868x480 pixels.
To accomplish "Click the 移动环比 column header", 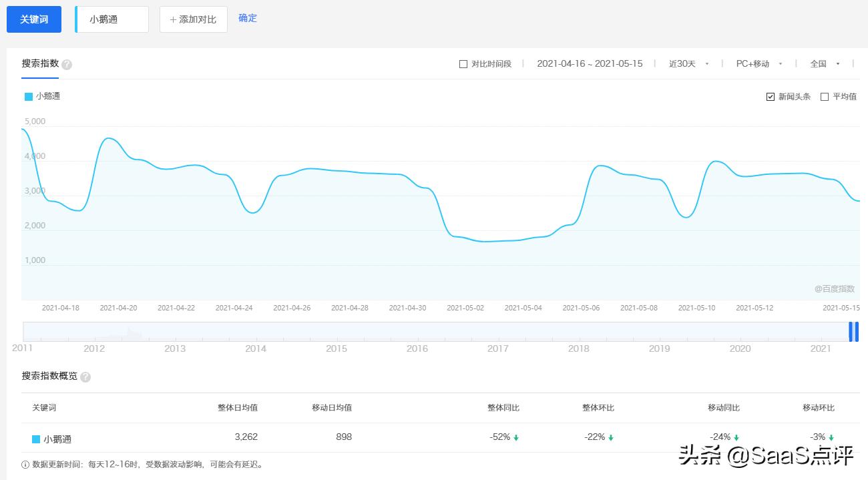I will [819, 408].
